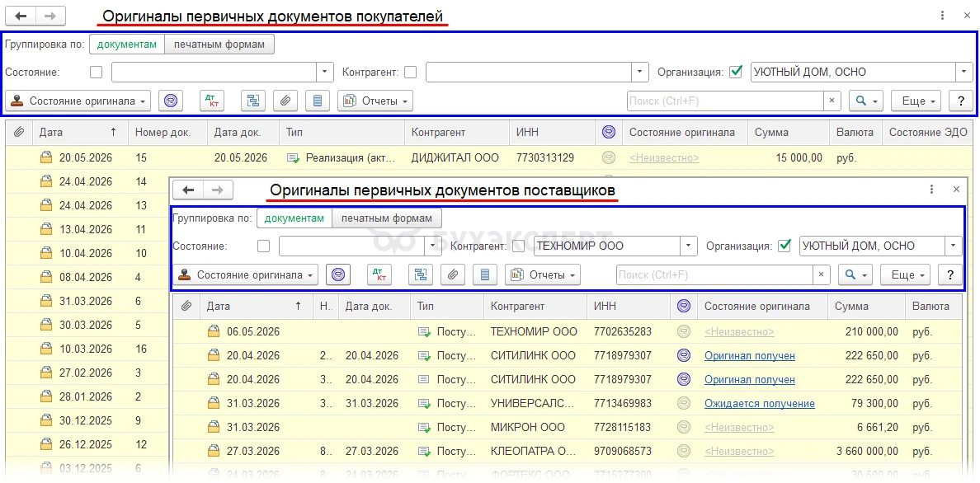Screen dimensions: 980x483
Task: Select the buyers row dated 28.01.2026
Action: (87, 396)
